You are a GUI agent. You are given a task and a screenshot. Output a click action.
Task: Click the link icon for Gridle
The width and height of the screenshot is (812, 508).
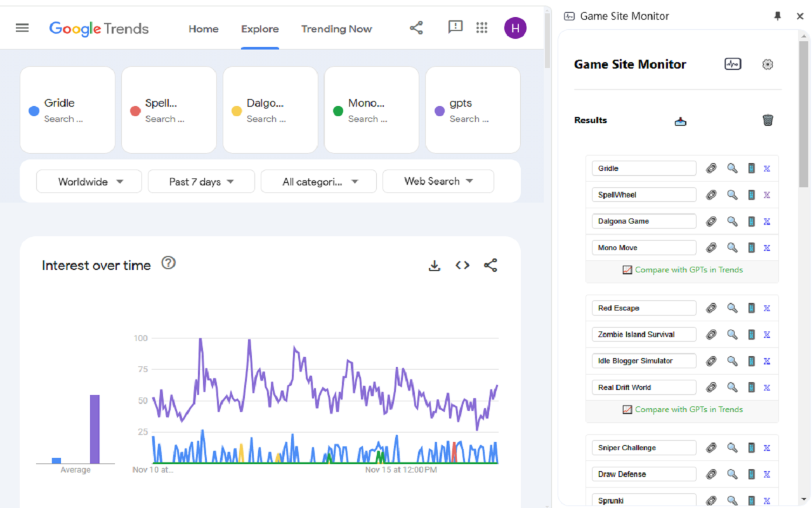click(711, 168)
